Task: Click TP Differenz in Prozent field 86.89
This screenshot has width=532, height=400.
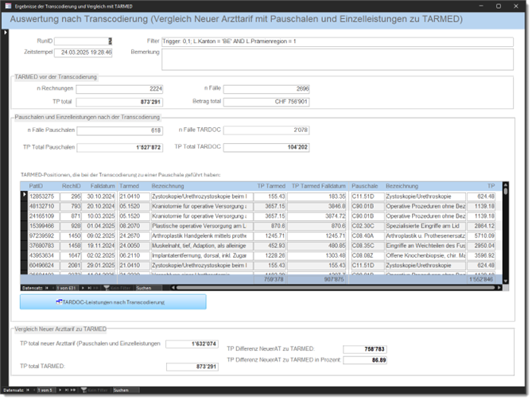Action: (x=365, y=360)
